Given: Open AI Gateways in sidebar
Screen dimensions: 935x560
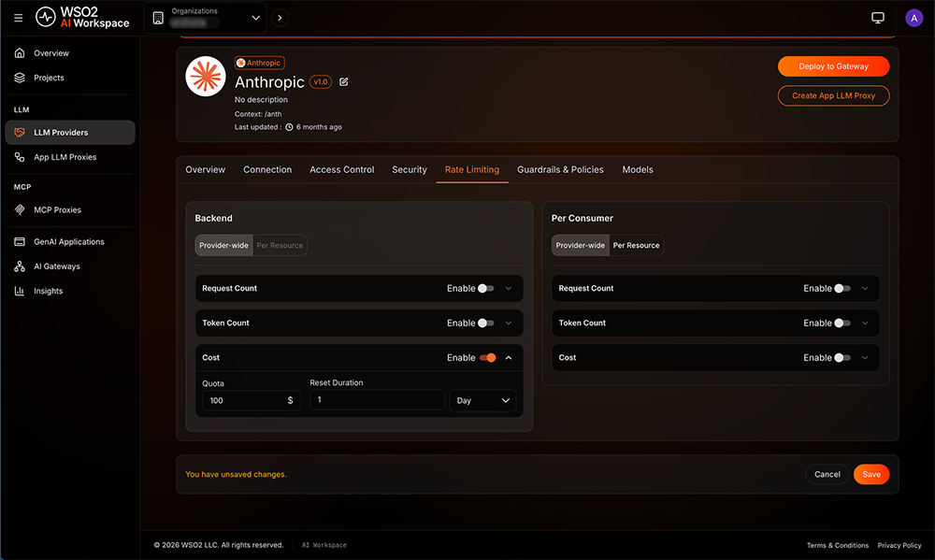Looking at the screenshot, I should point(70,266).
